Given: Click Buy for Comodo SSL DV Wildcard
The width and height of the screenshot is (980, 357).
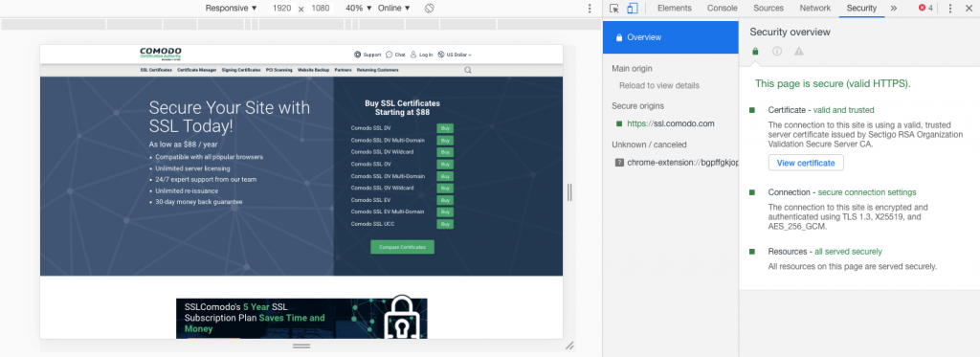Looking at the screenshot, I should [x=445, y=152].
